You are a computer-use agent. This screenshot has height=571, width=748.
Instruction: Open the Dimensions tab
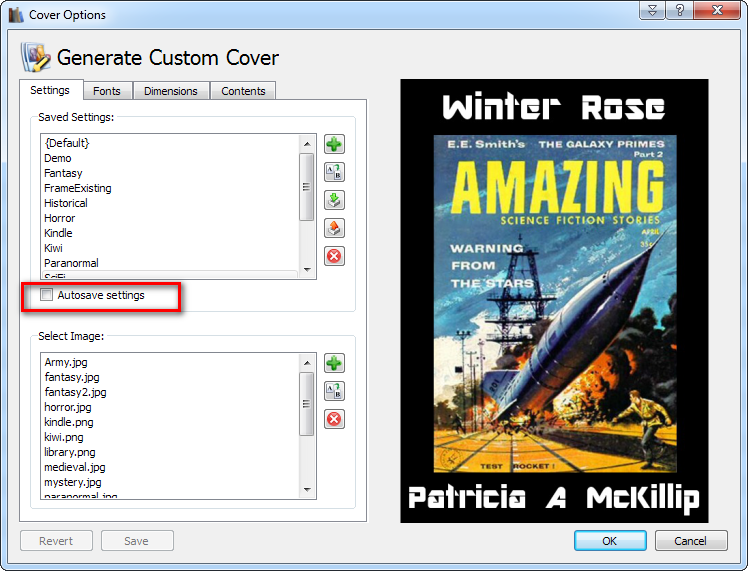(171, 91)
